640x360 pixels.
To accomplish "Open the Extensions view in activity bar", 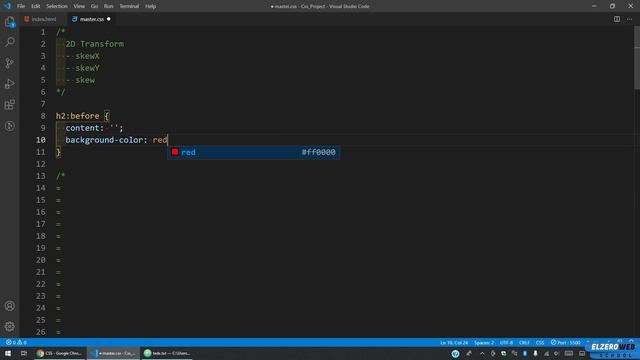I will (10, 104).
